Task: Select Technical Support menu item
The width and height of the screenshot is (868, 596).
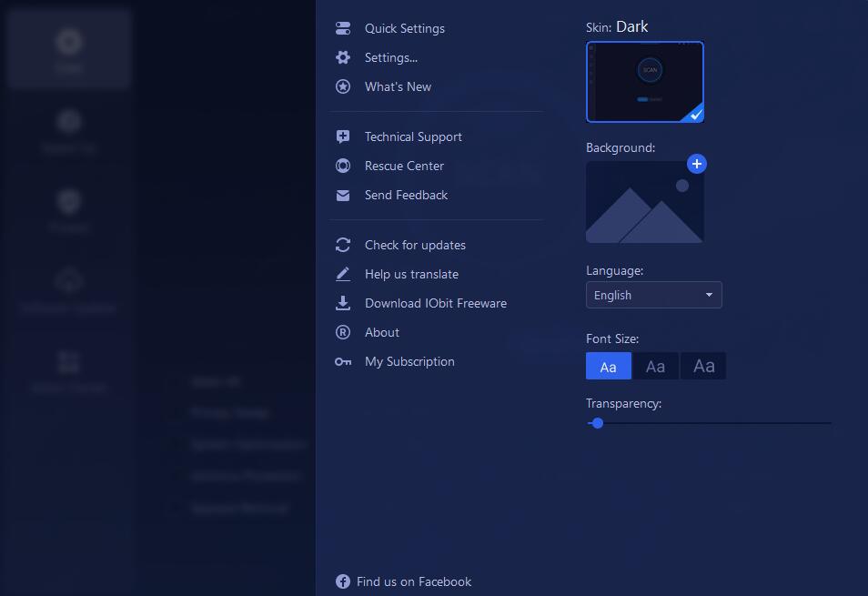Action: pyautogui.click(x=413, y=136)
